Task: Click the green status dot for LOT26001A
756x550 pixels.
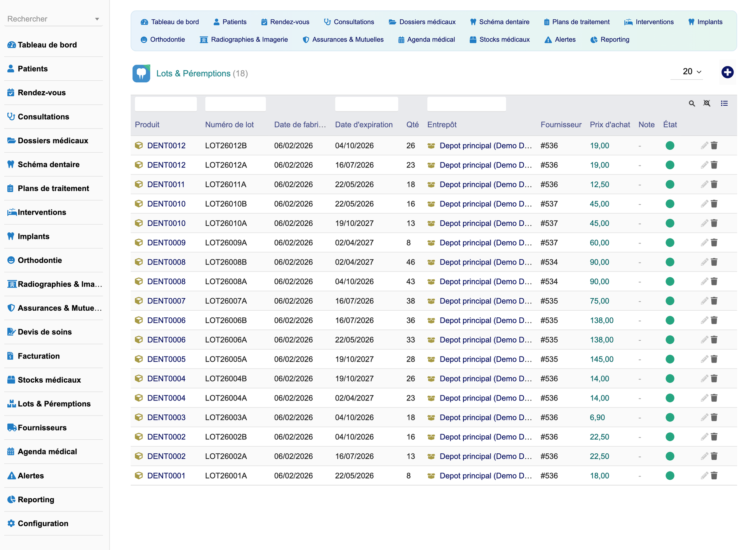Action: 670,476
